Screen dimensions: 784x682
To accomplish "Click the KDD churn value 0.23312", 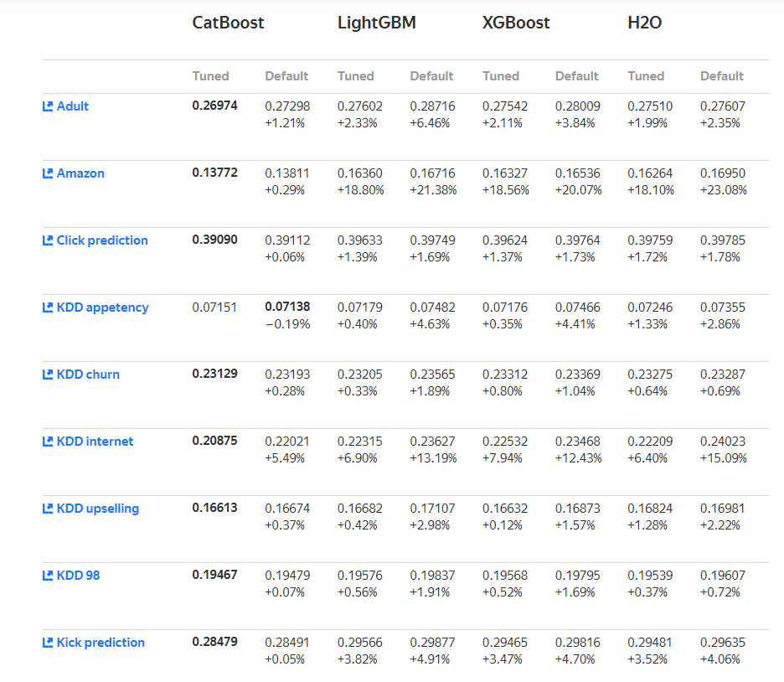I will [505, 375].
